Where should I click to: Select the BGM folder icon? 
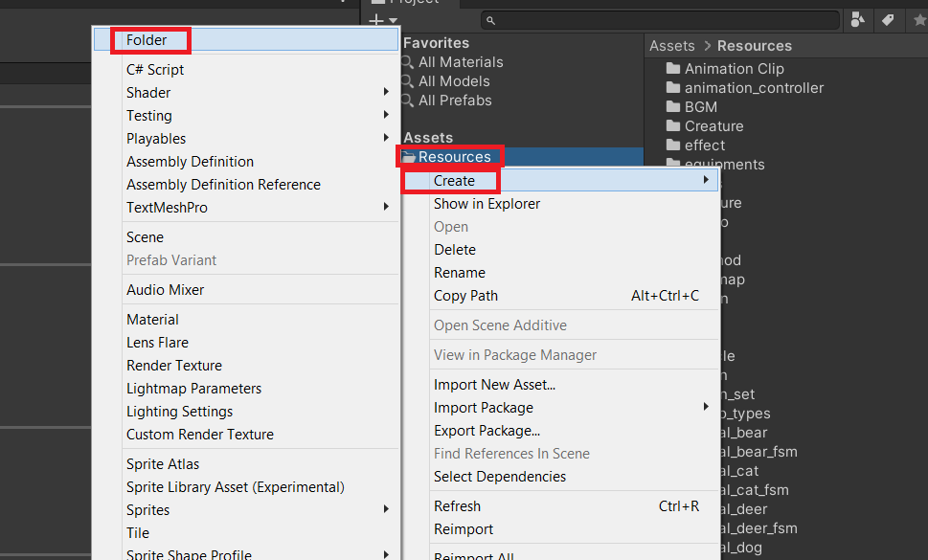(673, 106)
